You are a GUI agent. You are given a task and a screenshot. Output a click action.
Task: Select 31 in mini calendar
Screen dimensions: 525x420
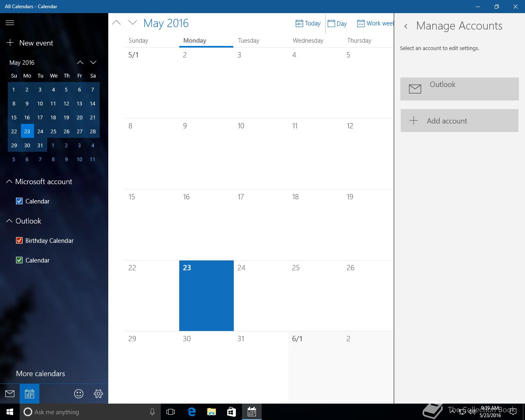pyautogui.click(x=40, y=145)
